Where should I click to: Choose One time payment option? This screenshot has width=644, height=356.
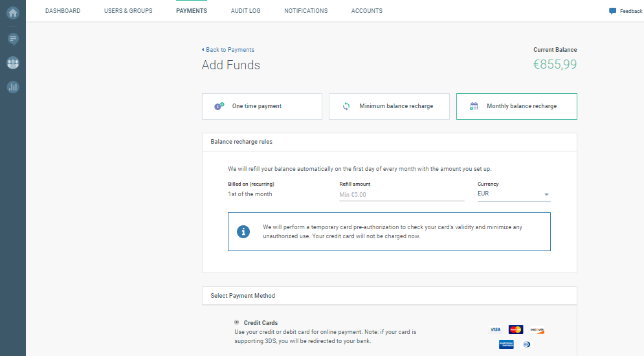click(x=262, y=106)
